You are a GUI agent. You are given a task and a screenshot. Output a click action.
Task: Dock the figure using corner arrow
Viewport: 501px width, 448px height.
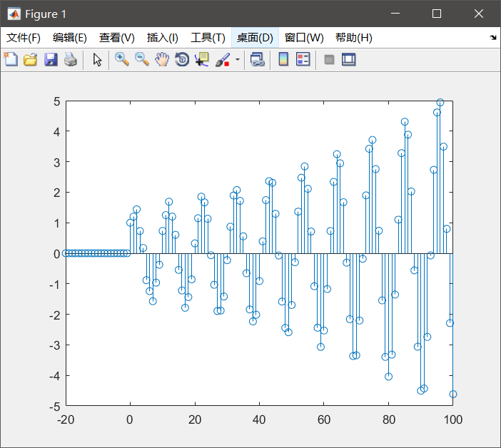(493, 37)
